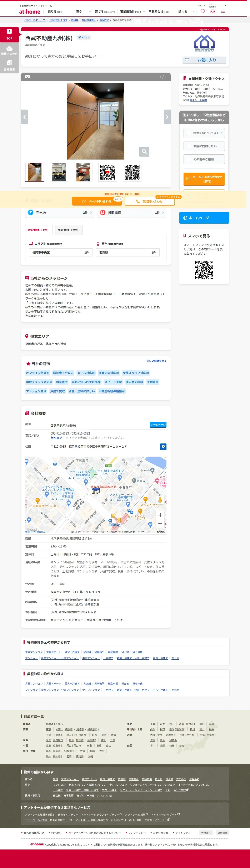Click オンライン相談可 feature tag
The image size is (250, 868).
(x=38, y=373)
